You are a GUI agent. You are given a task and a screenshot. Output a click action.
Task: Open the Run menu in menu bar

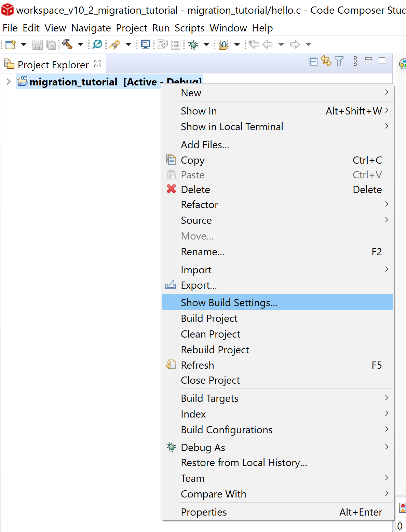point(161,28)
